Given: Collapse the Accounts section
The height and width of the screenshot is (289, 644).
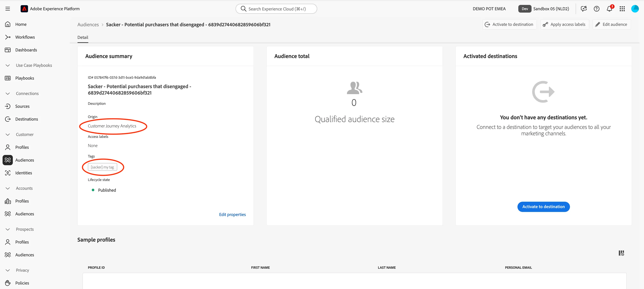Looking at the screenshot, I should coord(8,188).
